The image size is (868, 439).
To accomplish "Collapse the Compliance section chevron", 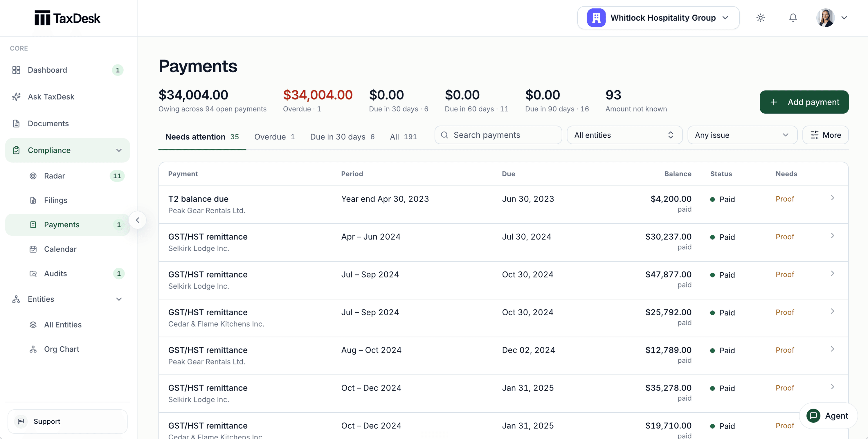I will point(119,150).
